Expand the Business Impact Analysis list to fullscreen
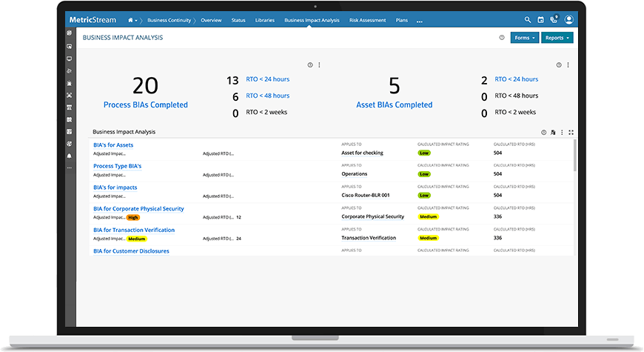 tap(571, 133)
